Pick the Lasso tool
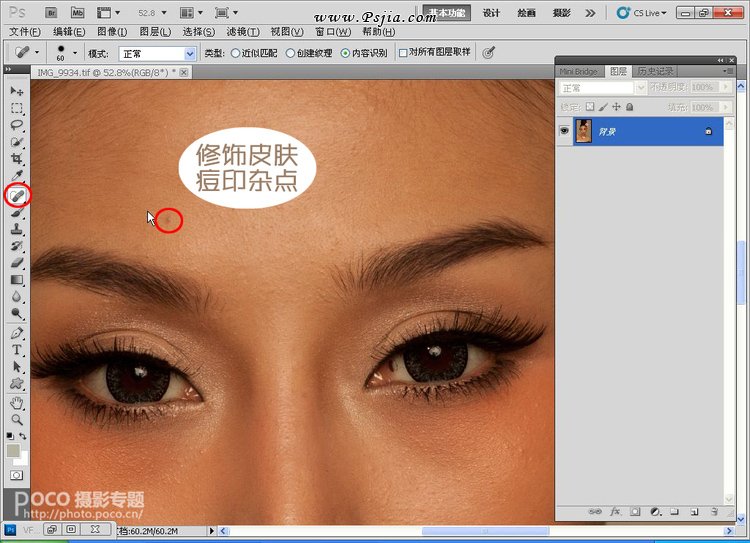750x543 pixels. click(x=17, y=125)
